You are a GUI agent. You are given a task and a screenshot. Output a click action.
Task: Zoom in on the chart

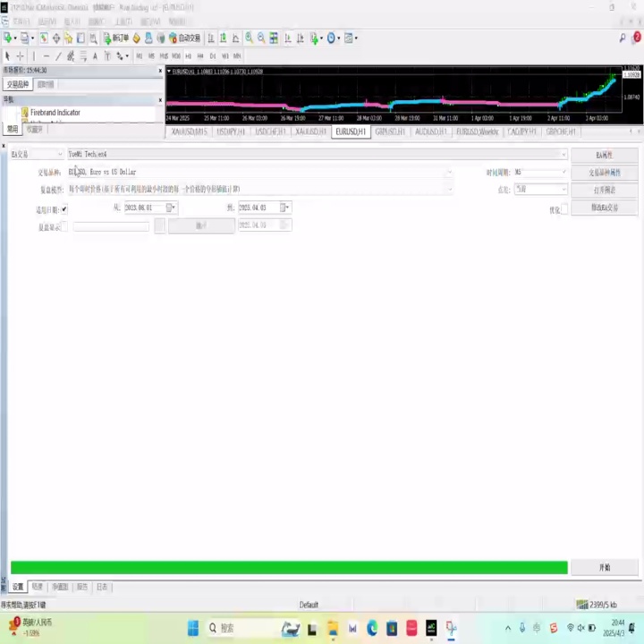249,38
